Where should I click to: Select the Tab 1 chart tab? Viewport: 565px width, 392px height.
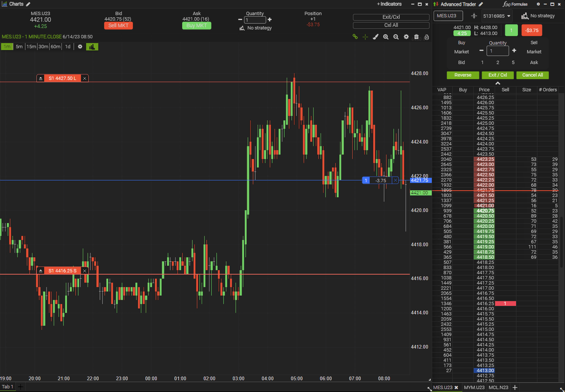point(7,387)
